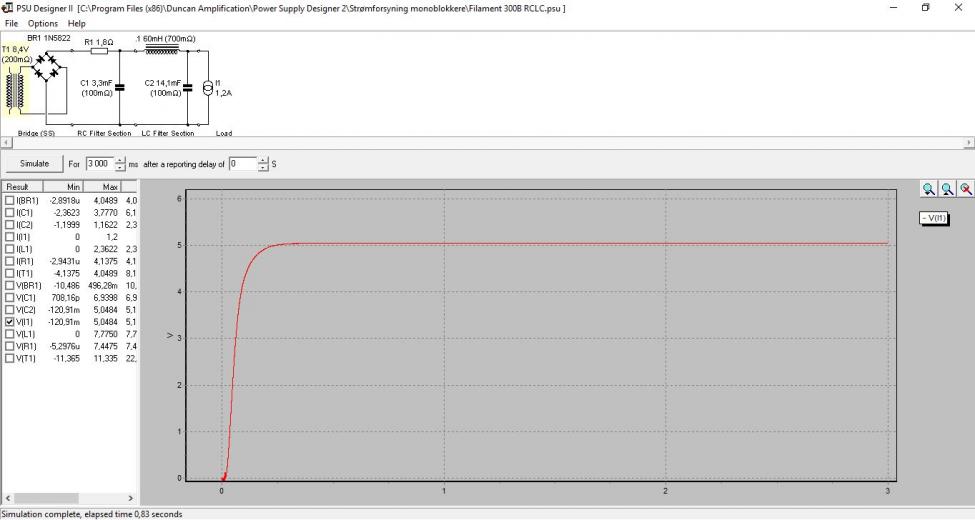Image resolution: width=975 pixels, height=520 pixels.
Task: Click the 'RC Filter Section' label
Action: tap(104, 133)
